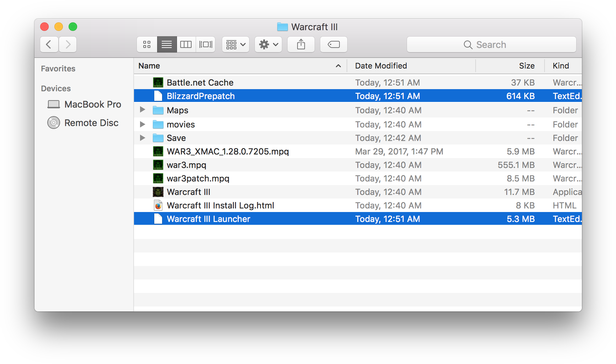Screen dimensions: 616x364
Task: Go back with the back arrow button
Action: coord(49,44)
